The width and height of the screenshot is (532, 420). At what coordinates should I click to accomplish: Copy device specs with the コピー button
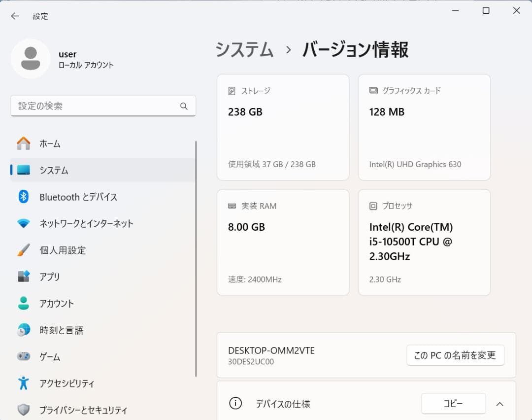coord(453,403)
